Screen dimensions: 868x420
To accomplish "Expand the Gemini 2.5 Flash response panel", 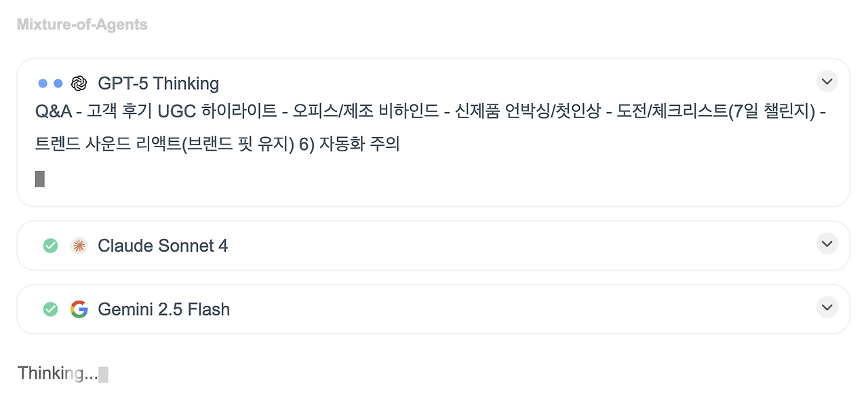I will pos(827,307).
